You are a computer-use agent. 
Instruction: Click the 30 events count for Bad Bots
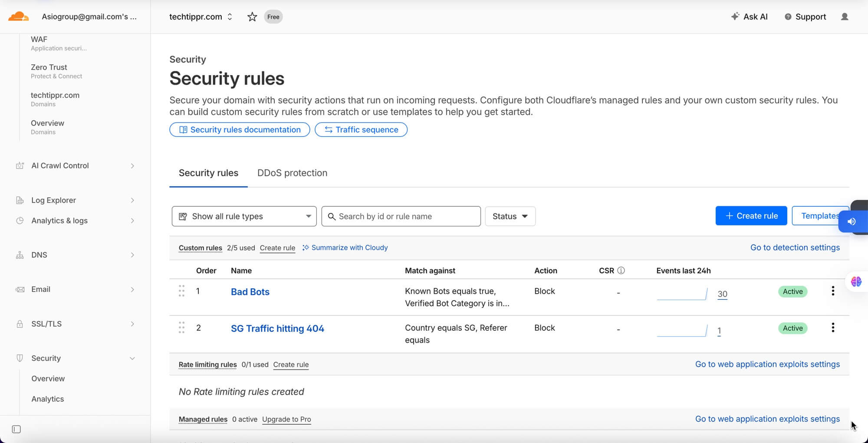click(x=722, y=294)
